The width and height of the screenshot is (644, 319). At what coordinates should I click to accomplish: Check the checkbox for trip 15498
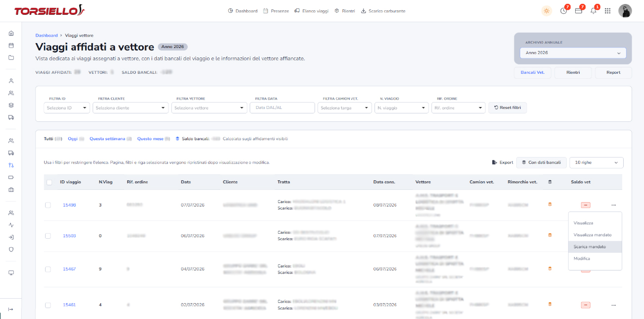(x=48, y=205)
